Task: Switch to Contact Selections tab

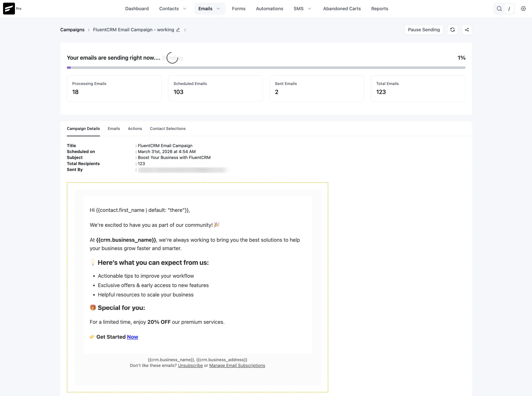Action: [x=168, y=129]
